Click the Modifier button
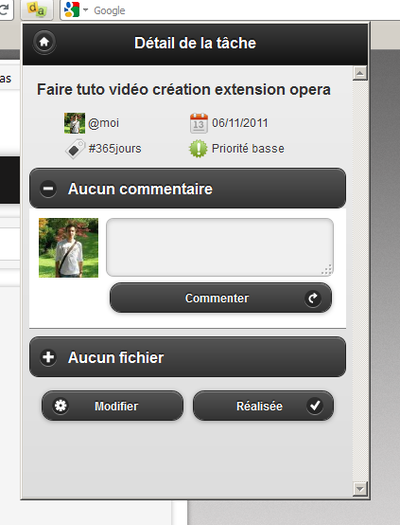 pyautogui.click(x=112, y=405)
